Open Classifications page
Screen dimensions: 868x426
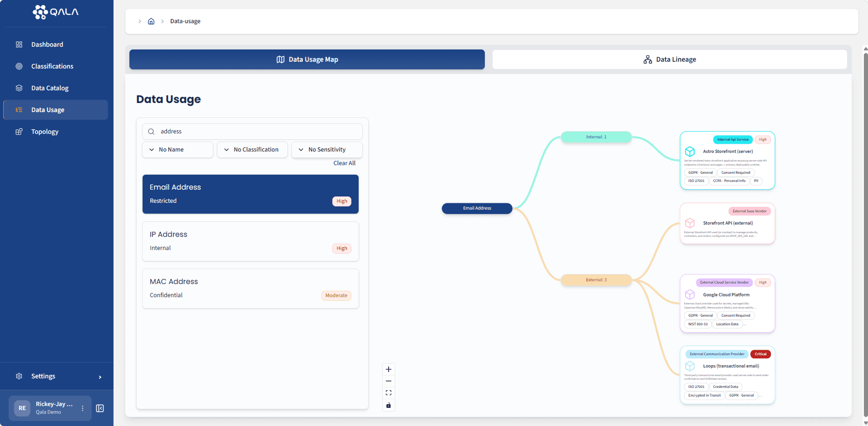coord(55,66)
